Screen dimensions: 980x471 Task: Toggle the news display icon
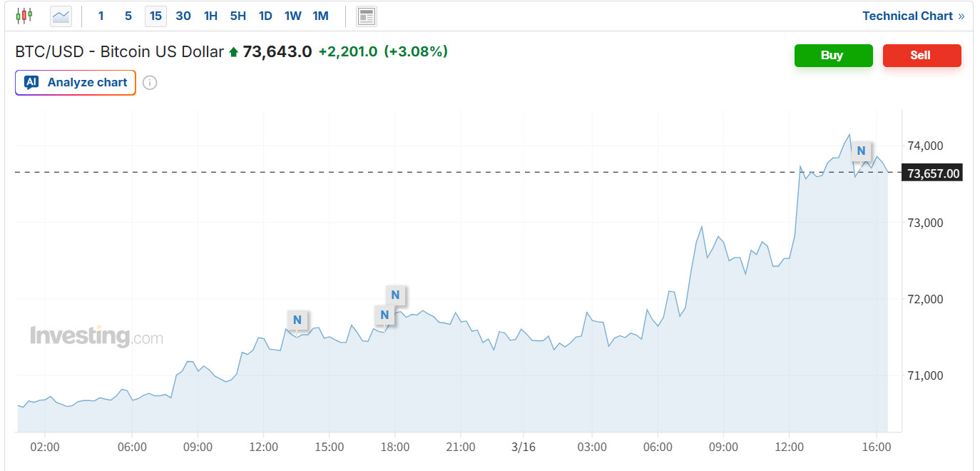pyautogui.click(x=367, y=16)
